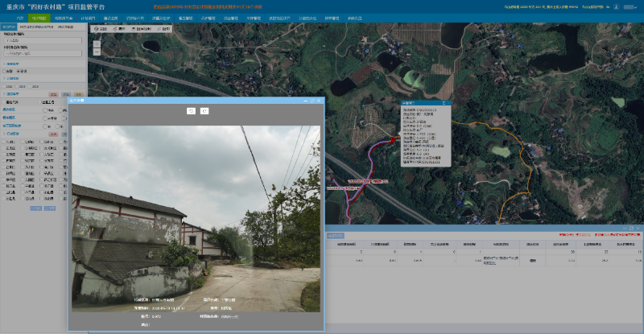Zoom out on the satellite map
This screenshot has width=644, height=334.
[x=97, y=51]
